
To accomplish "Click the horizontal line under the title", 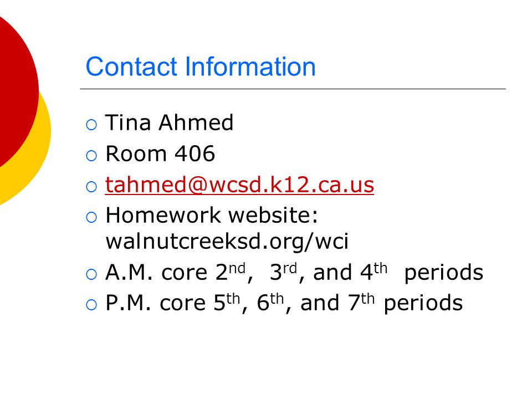I will pos(293,89).
